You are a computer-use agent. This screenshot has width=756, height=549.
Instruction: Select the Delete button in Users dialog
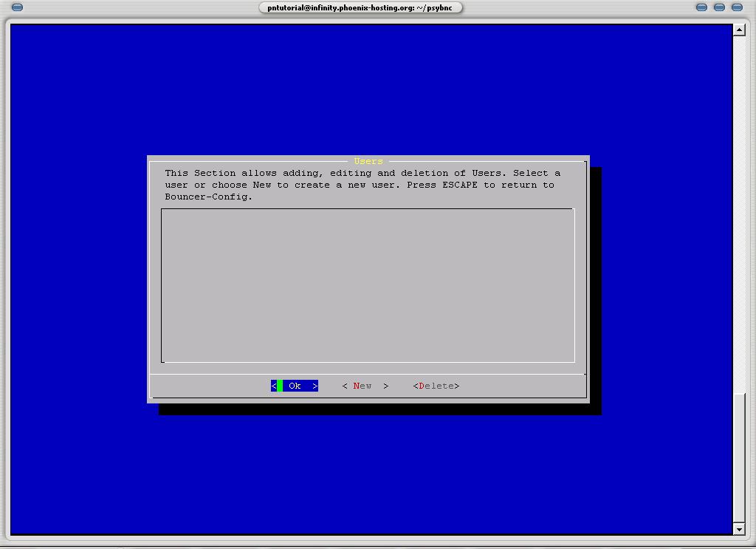(x=436, y=386)
